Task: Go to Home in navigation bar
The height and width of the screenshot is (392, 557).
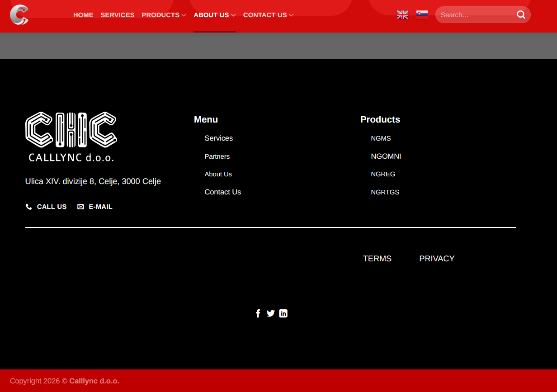Action: click(83, 15)
